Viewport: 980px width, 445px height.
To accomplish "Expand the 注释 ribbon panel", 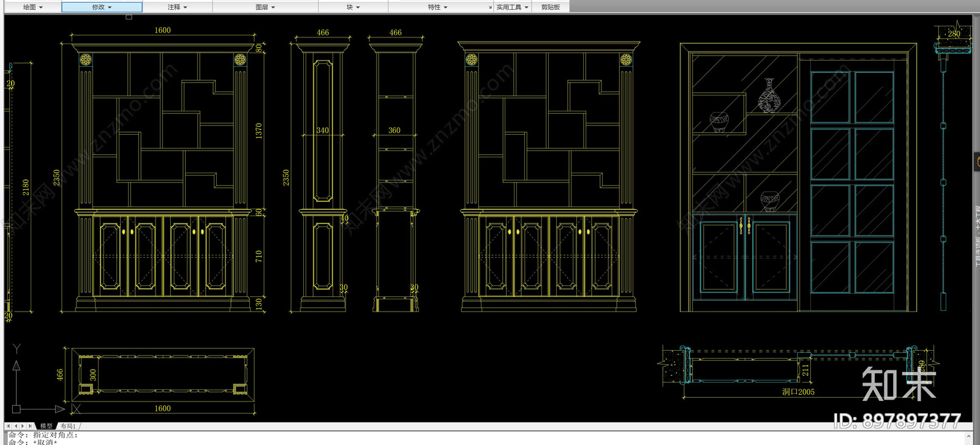I will 177,7.
